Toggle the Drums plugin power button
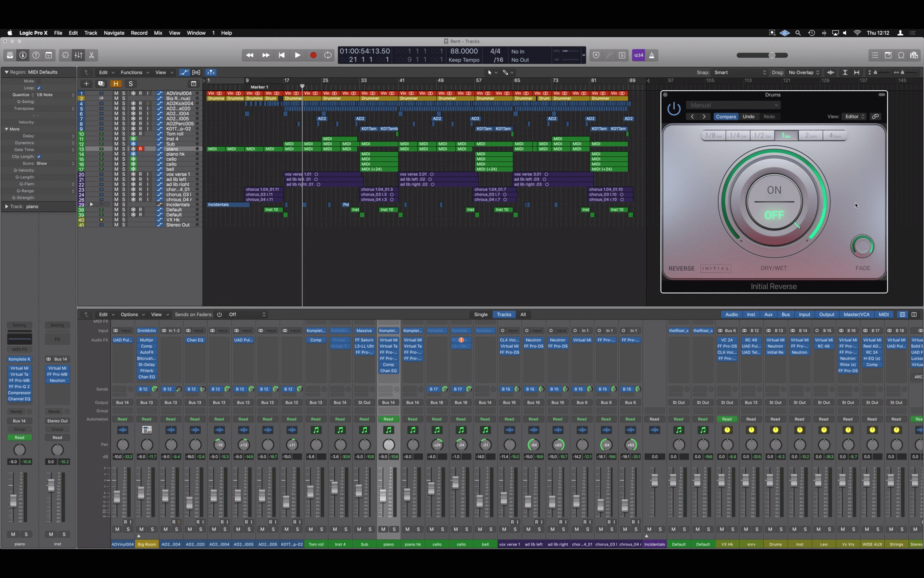Image resolution: width=924 pixels, height=578 pixels. click(x=674, y=109)
